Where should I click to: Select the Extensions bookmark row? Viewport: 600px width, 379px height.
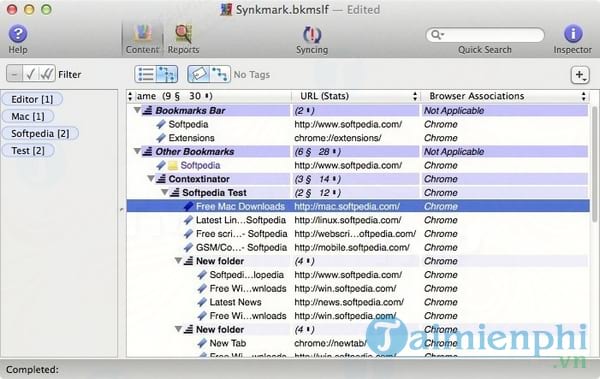click(358, 138)
